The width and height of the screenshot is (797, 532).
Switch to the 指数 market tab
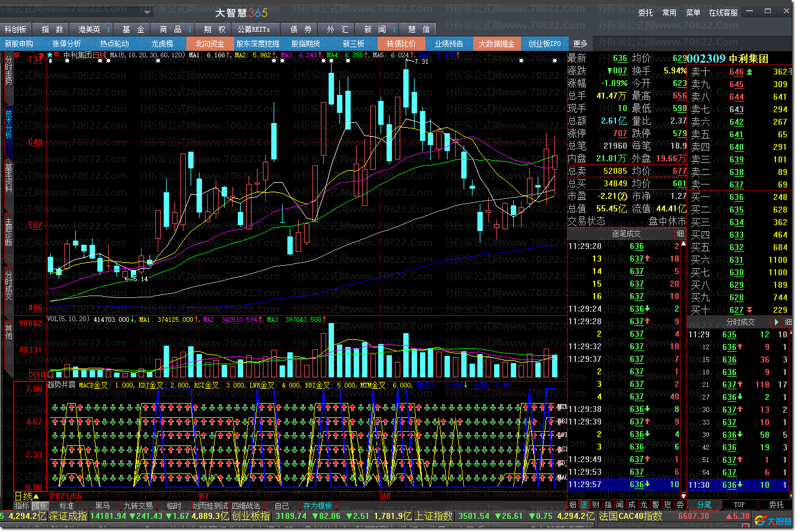coord(52,29)
